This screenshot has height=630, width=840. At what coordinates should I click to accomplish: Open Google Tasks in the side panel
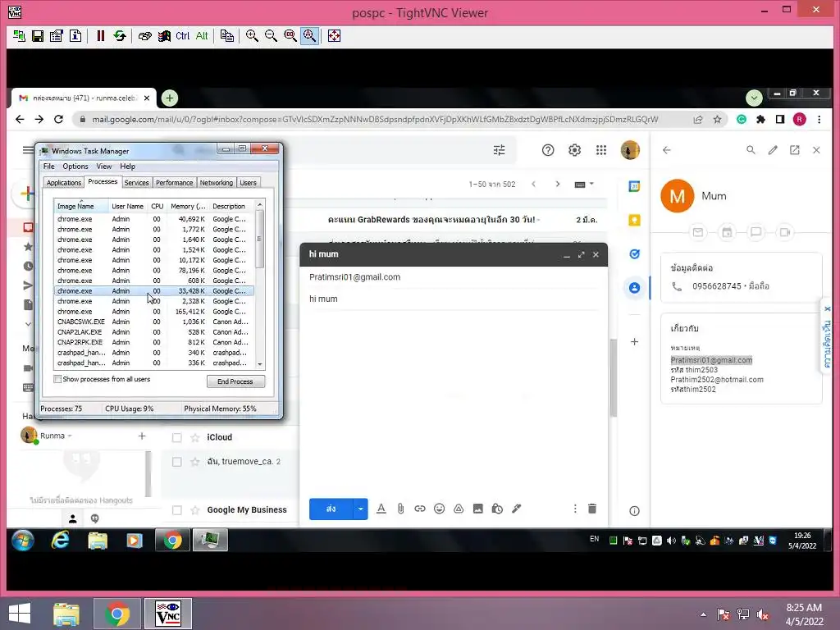pos(634,254)
